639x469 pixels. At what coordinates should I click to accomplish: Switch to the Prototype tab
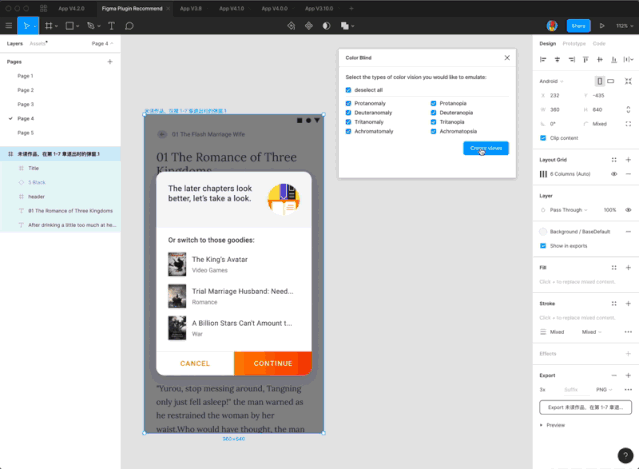click(x=575, y=44)
